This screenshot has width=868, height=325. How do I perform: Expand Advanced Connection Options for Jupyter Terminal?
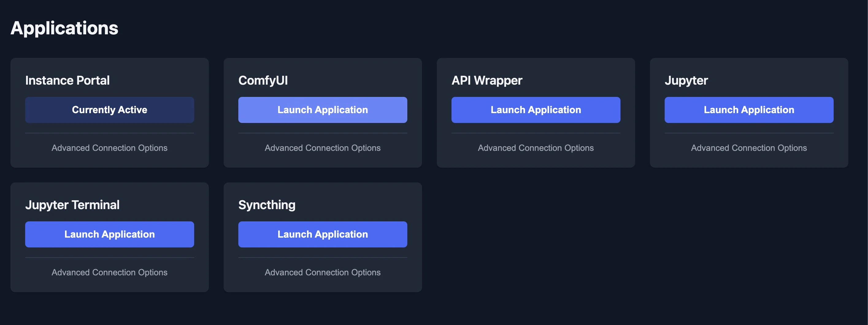click(109, 273)
